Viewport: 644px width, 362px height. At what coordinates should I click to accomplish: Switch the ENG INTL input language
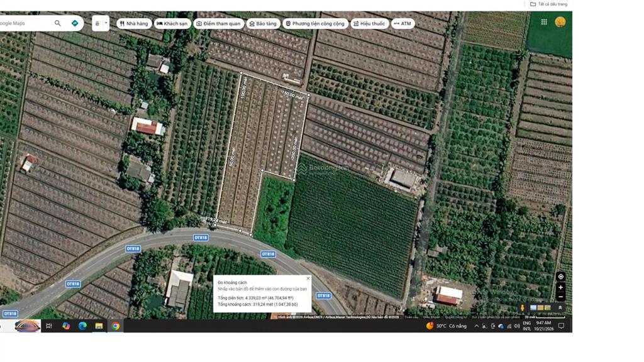tap(526, 326)
